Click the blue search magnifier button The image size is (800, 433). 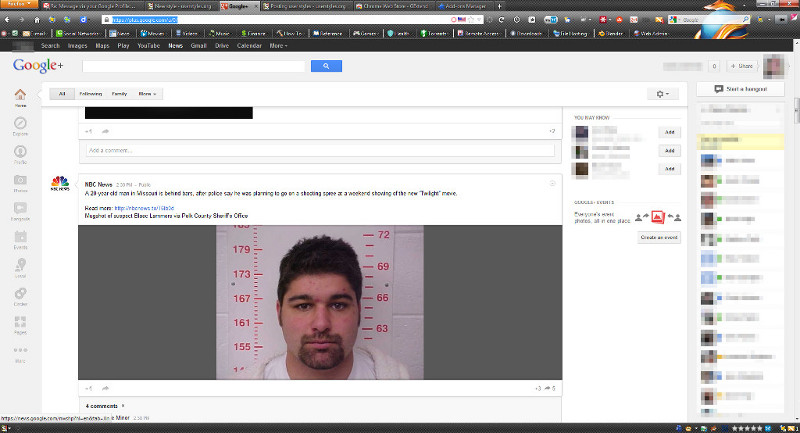coord(326,66)
